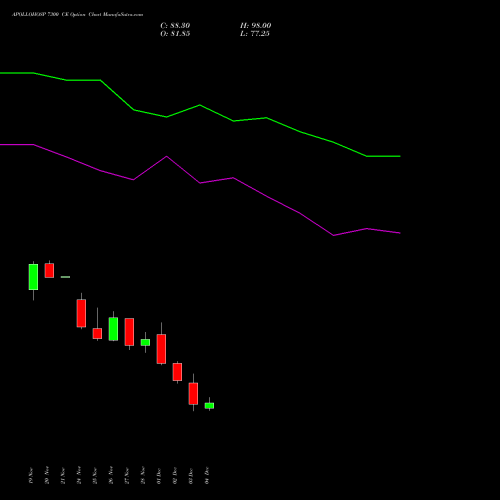Select the low value L: 77.25
Image resolution: width=500 pixels, height=500 pixels.
pos(255,34)
